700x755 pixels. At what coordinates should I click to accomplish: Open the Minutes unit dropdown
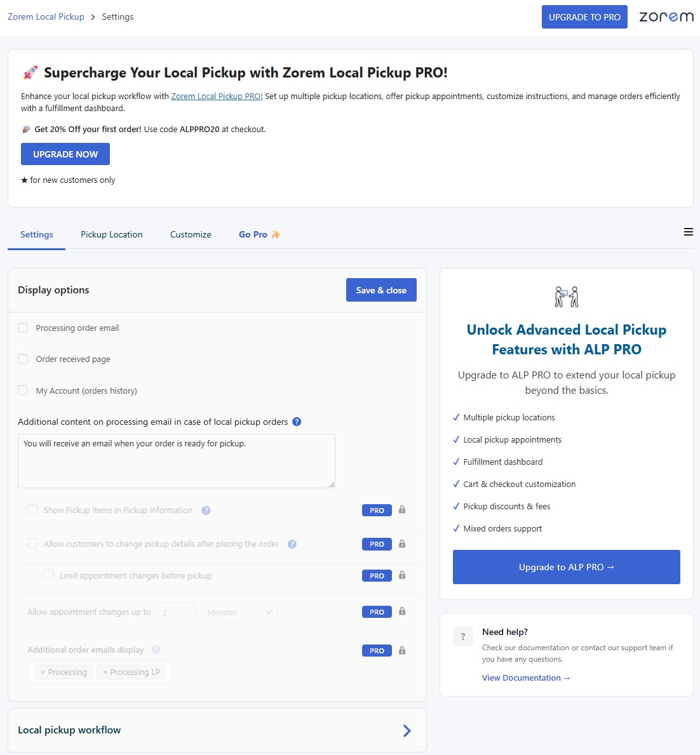(239, 612)
